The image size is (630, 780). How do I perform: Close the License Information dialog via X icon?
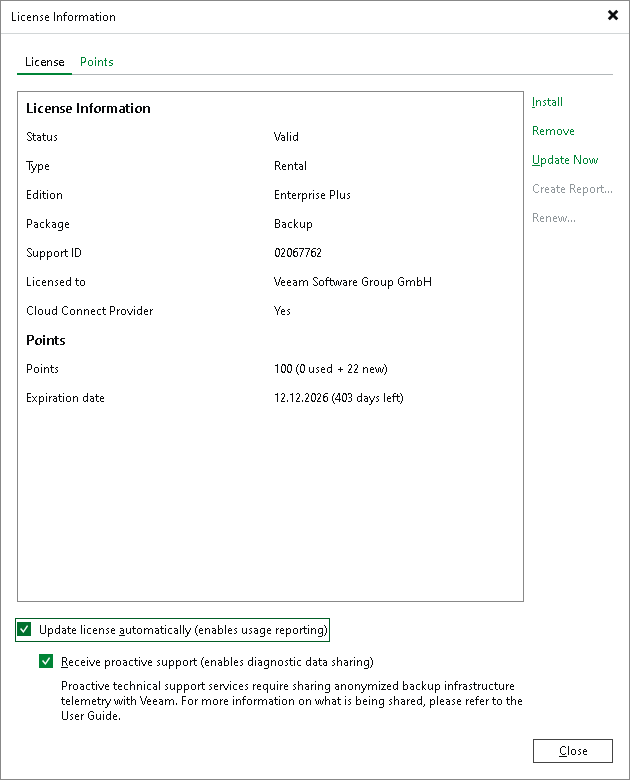613,15
